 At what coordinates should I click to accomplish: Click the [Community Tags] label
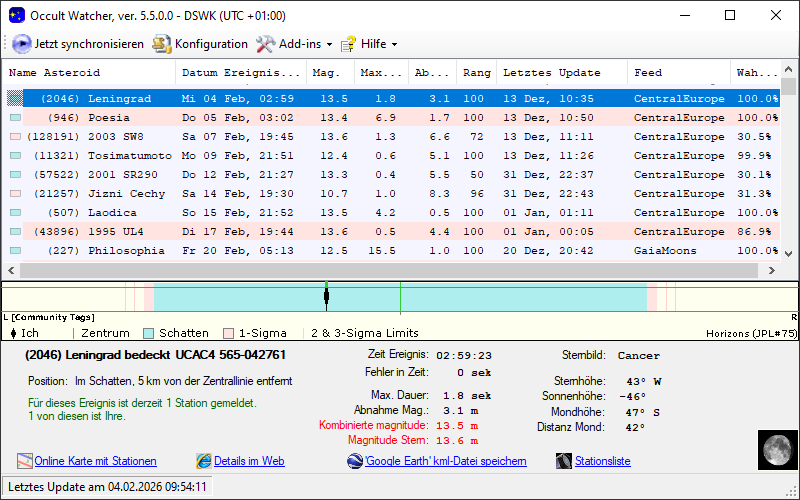point(53,317)
